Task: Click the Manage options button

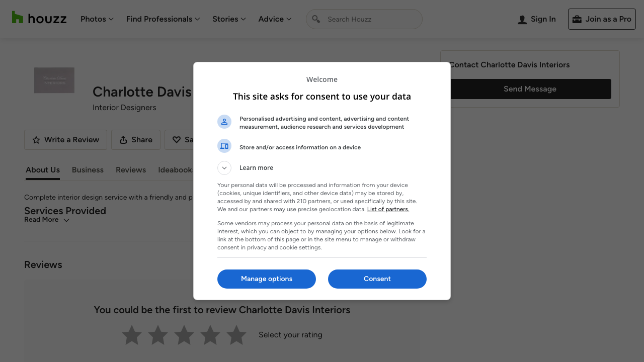Action: 267,279
